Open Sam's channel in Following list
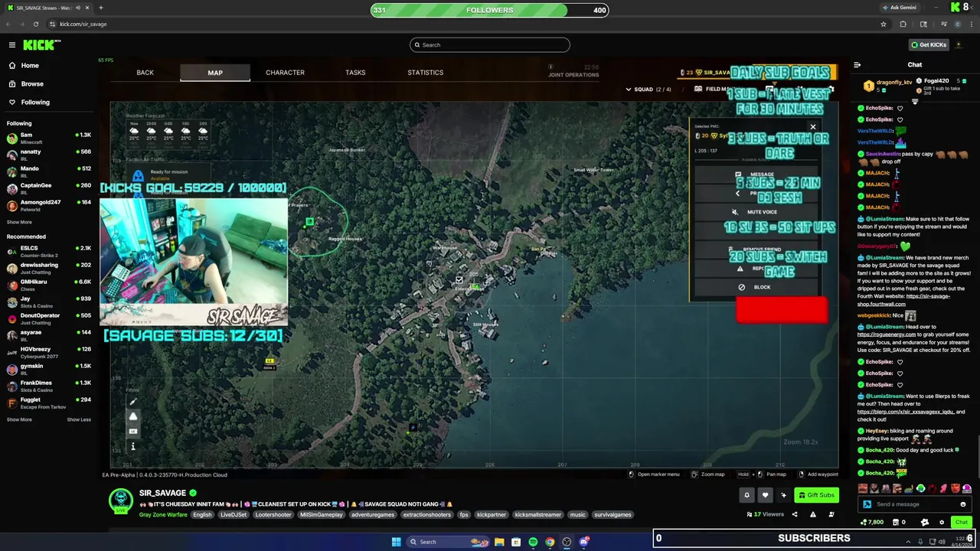The width and height of the screenshot is (980, 551). pos(48,139)
